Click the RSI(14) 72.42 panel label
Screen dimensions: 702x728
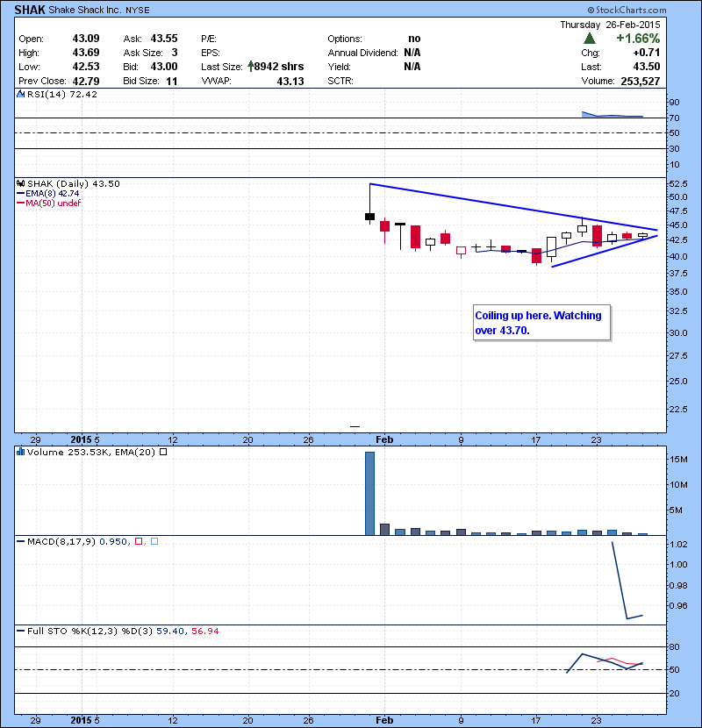pos(62,94)
